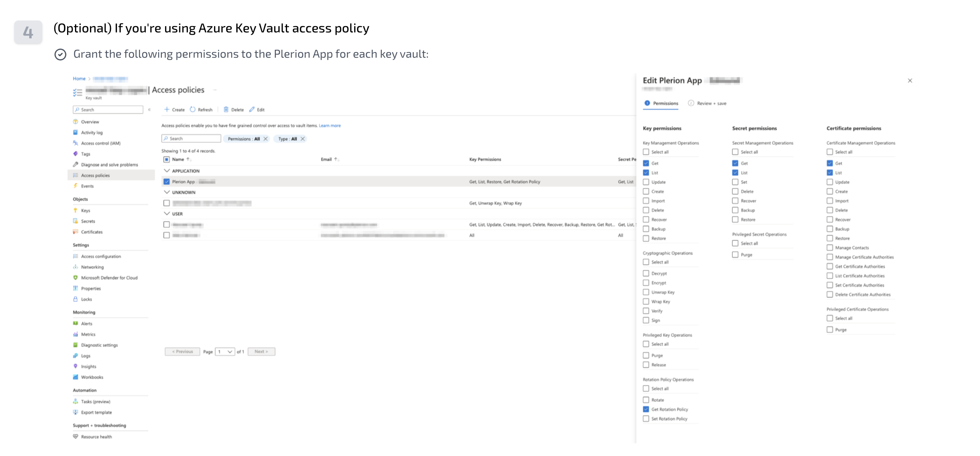Click the Refresh icon in toolbar

pos(193,109)
